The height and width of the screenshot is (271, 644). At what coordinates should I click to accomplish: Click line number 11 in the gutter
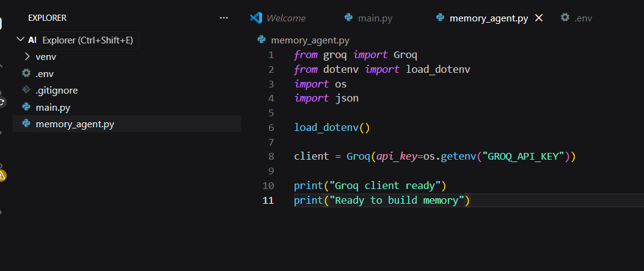coord(268,200)
